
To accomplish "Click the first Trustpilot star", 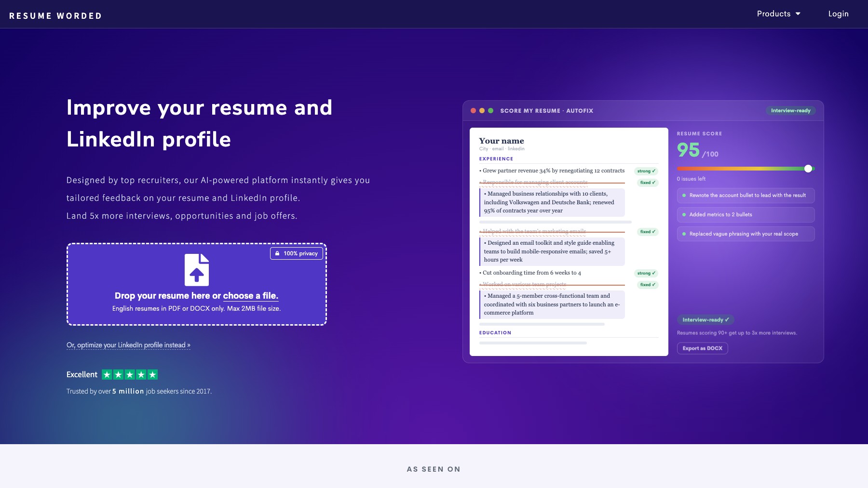I will pyautogui.click(x=107, y=374).
